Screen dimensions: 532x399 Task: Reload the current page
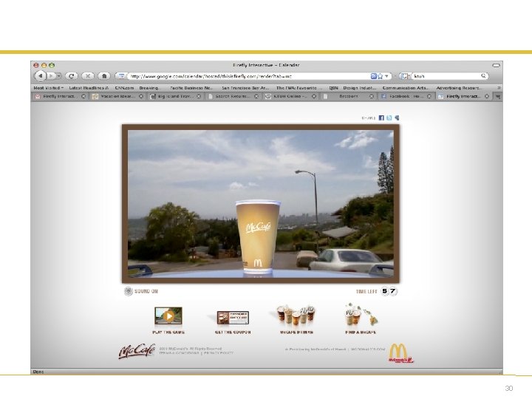pyautogui.click(x=71, y=76)
